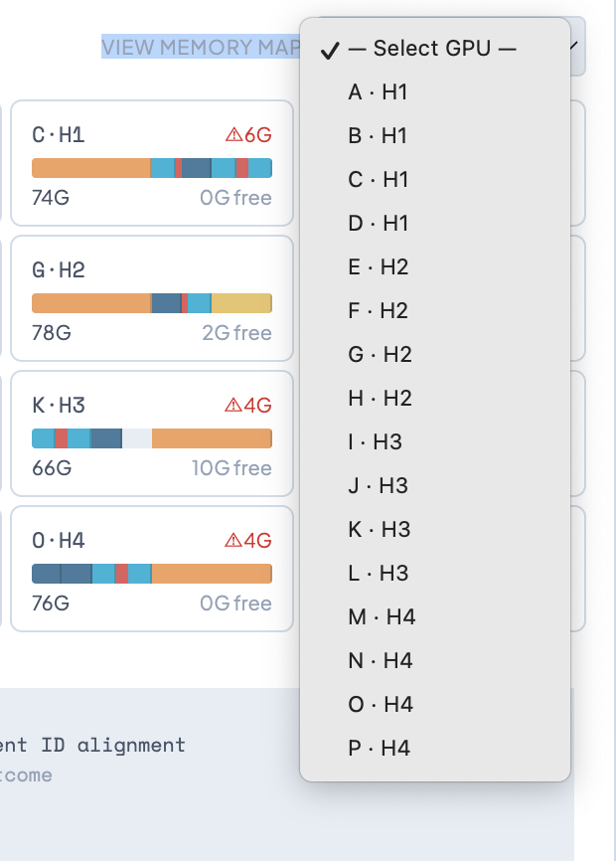Select the 'I · H3' GPU option
616x861 pixels.
pyautogui.click(x=376, y=442)
